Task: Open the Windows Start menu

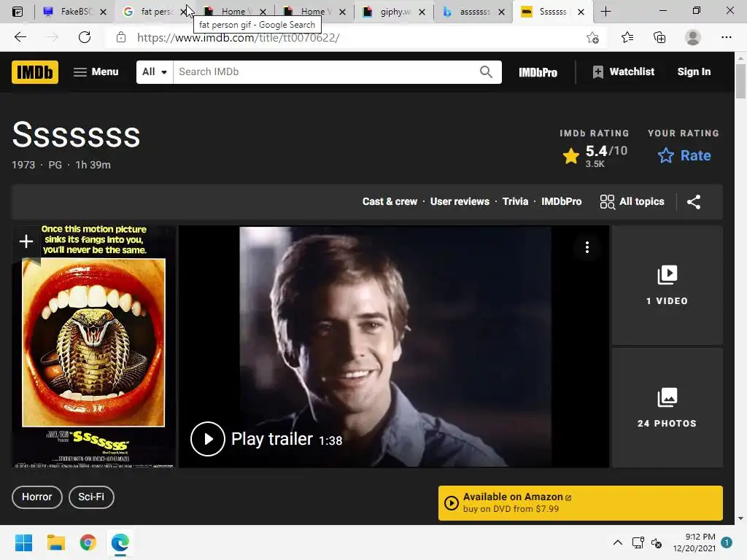Action: pos(23,542)
